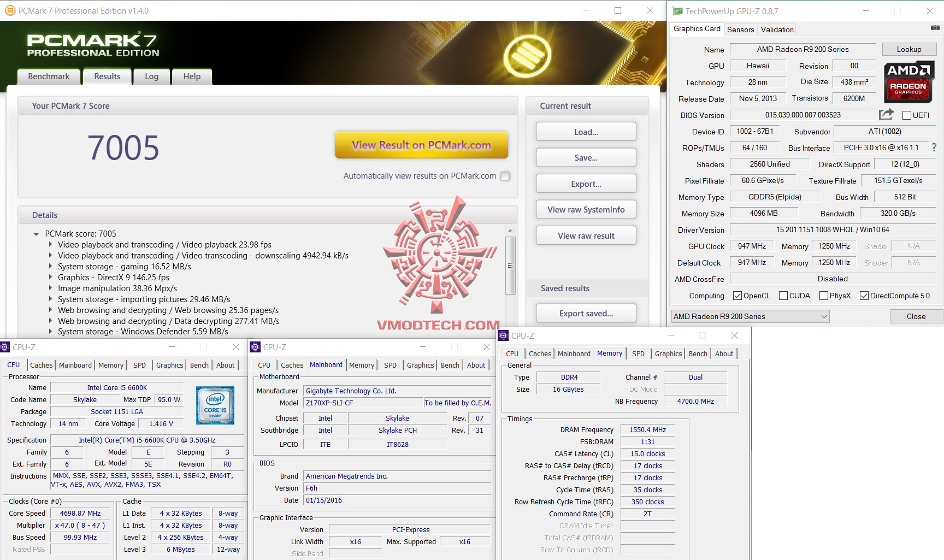Click the memory Size value 16 GBytes
The image size is (944, 560).
tap(568, 389)
